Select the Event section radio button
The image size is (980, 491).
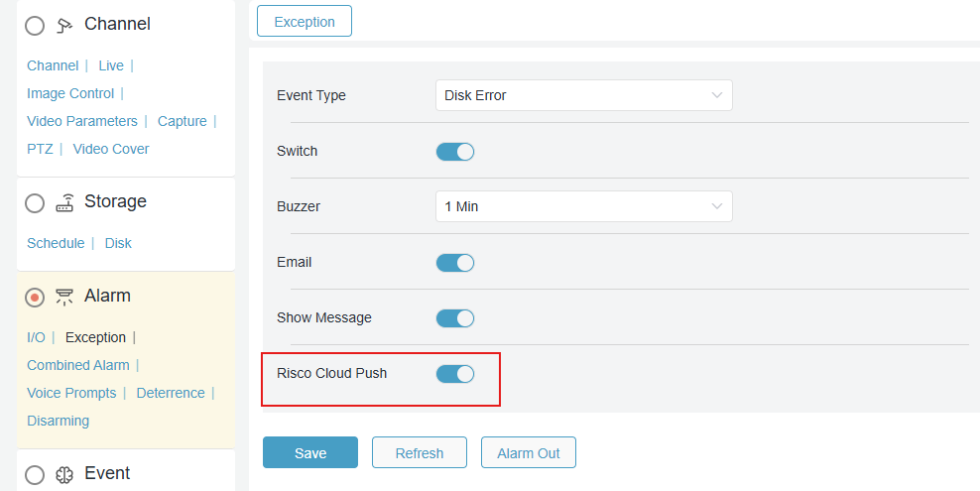35,475
